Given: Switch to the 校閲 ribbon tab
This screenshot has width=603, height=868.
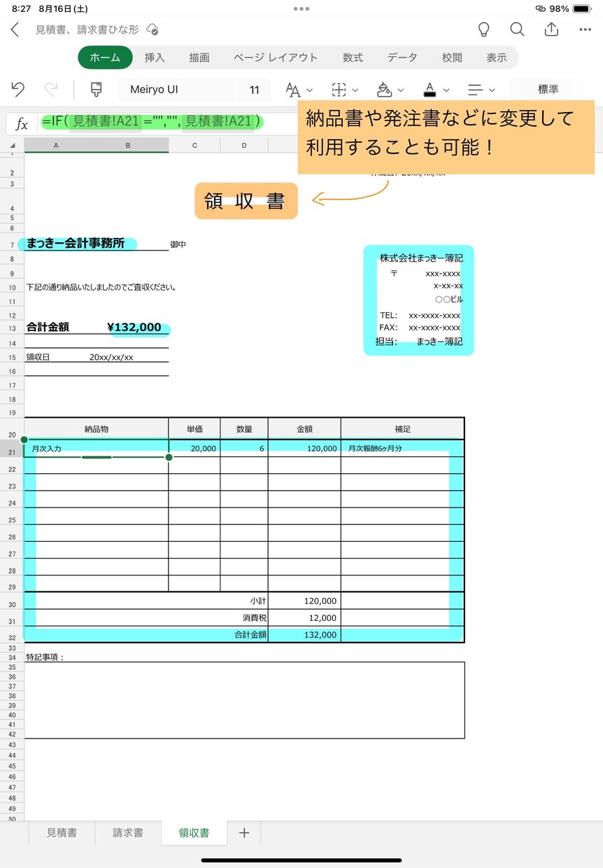Looking at the screenshot, I should [x=452, y=57].
